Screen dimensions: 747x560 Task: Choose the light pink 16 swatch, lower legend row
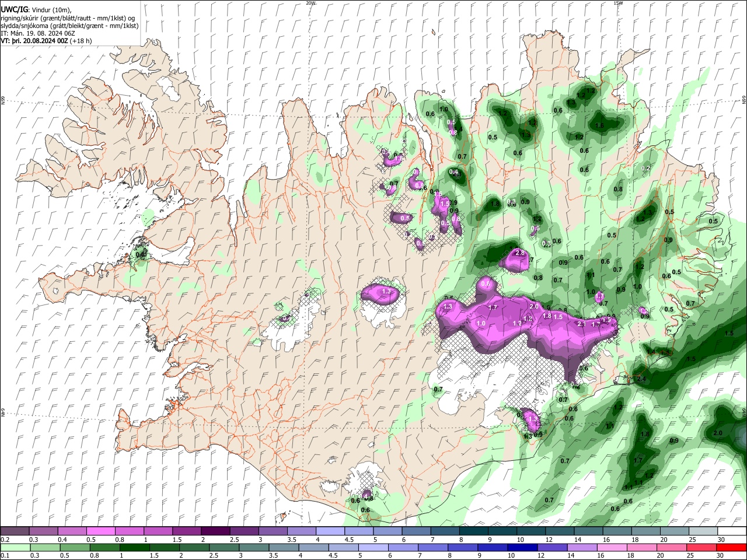(612, 547)
